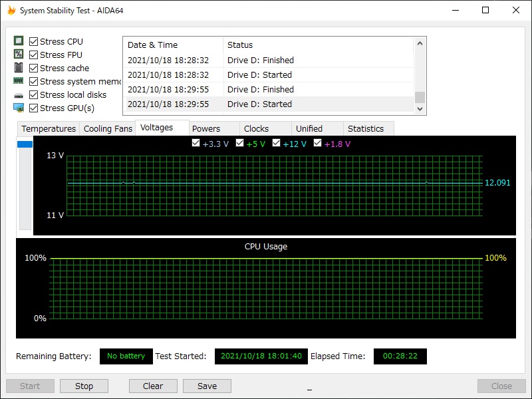This screenshot has width=532, height=399.
Task: Click the CPU Usage graph title
Action: coord(266,246)
